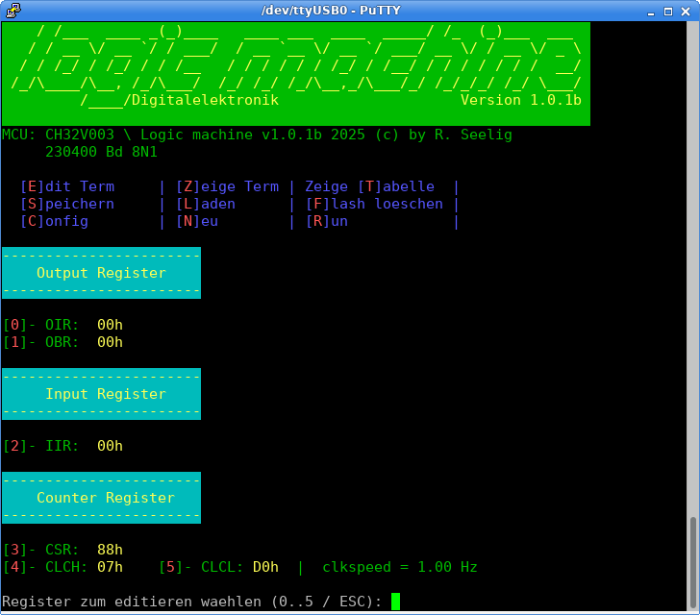
Task: Click the [E]dit Term menu entry
Action: coord(67,186)
